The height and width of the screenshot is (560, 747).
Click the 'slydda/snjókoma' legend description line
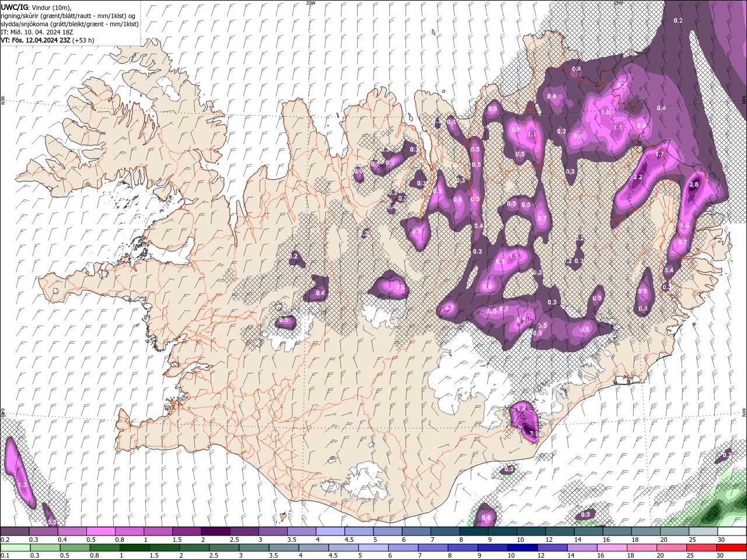(69, 24)
